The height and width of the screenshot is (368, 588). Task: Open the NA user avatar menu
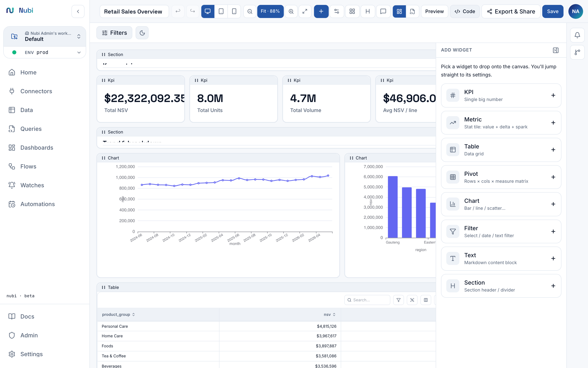576,11
